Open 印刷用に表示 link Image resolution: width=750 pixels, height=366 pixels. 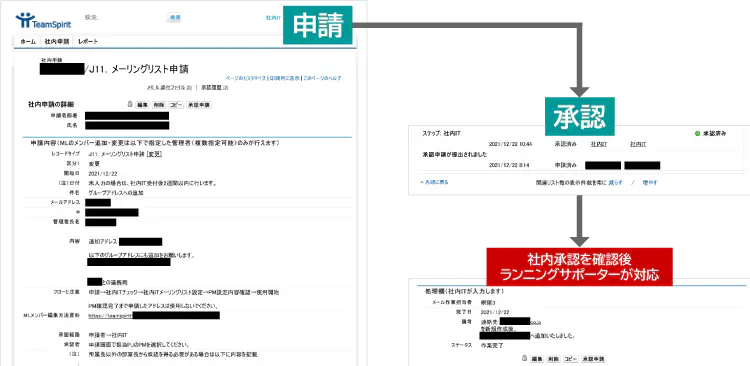[285, 78]
